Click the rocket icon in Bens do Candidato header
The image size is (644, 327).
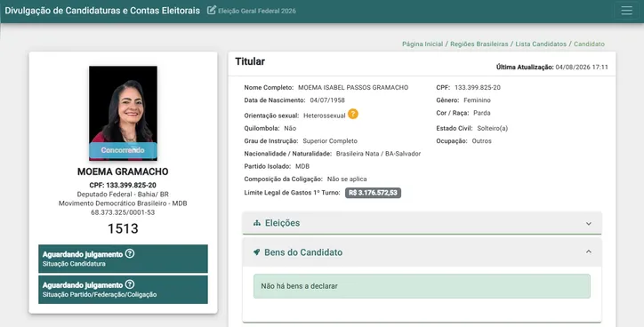(x=257, y=252)
